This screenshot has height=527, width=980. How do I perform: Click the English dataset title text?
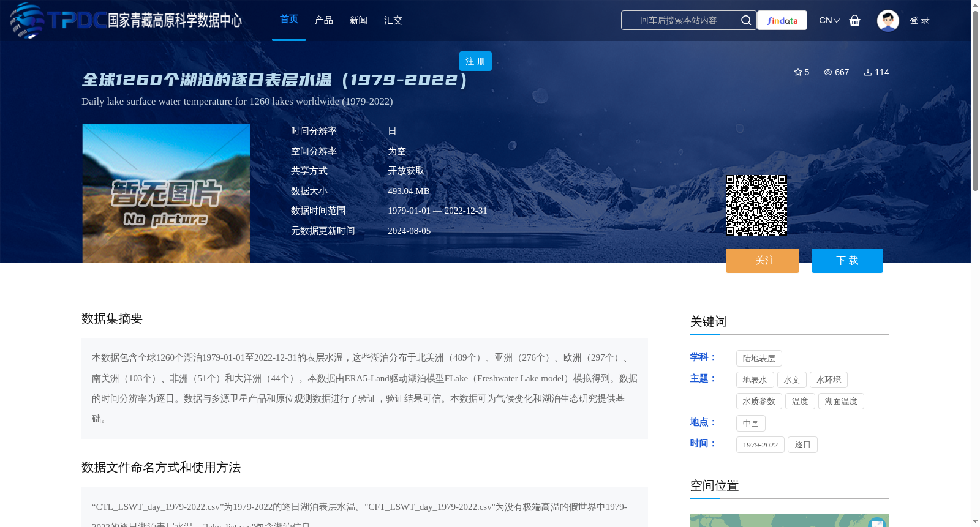point(237,101)
